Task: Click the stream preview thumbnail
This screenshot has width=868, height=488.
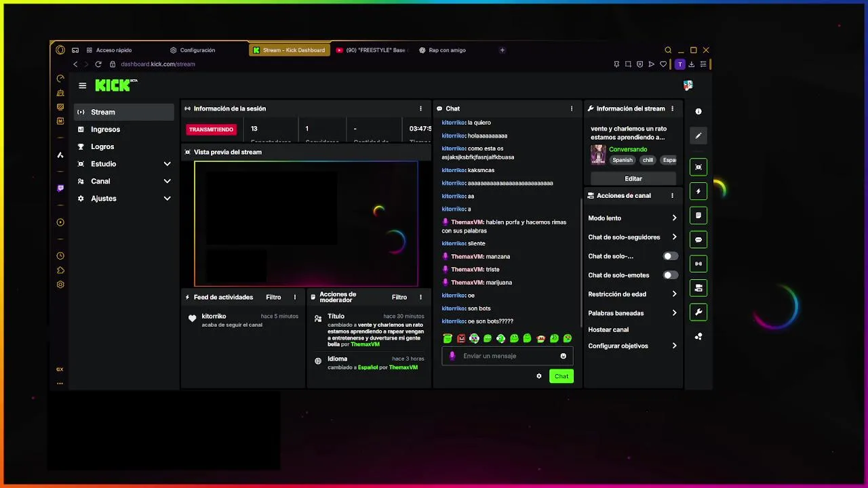Action: click(x=306, y=224)
